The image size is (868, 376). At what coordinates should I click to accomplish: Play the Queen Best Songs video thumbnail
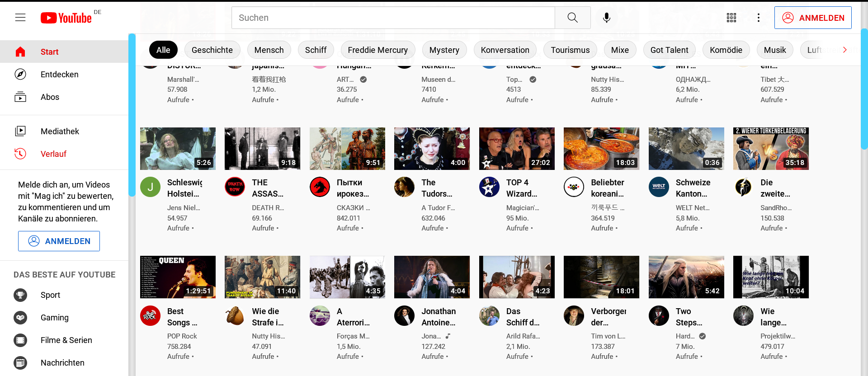[x=178, y=277]
